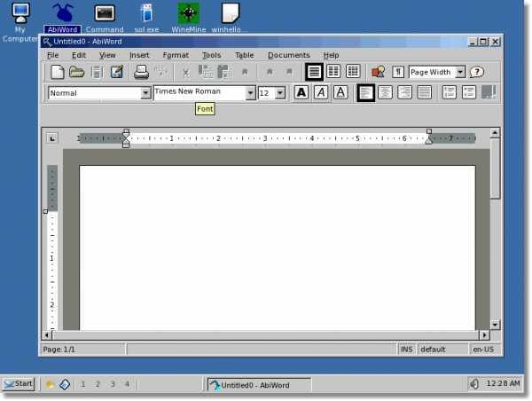The height and width of the screenshot is (401, 532).
Task: Click the Cut scissors icon
Action: tap(185, 73)
